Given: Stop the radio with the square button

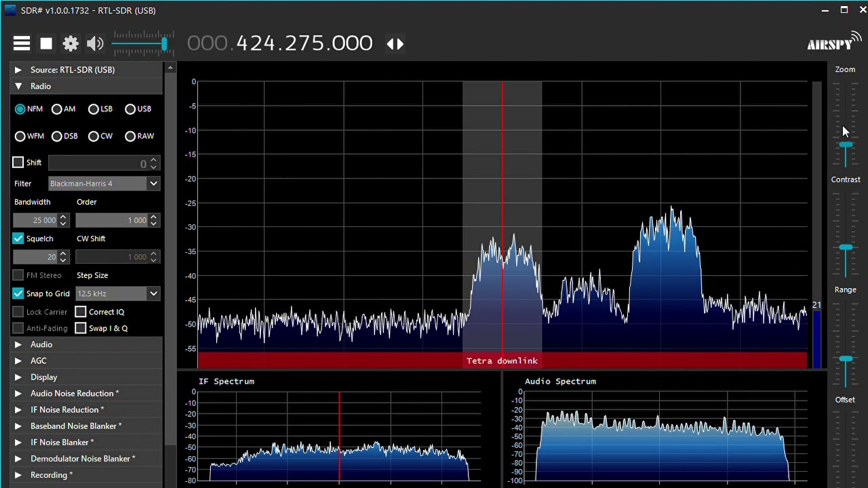Looking at the screenshot, I should (46, 44).
